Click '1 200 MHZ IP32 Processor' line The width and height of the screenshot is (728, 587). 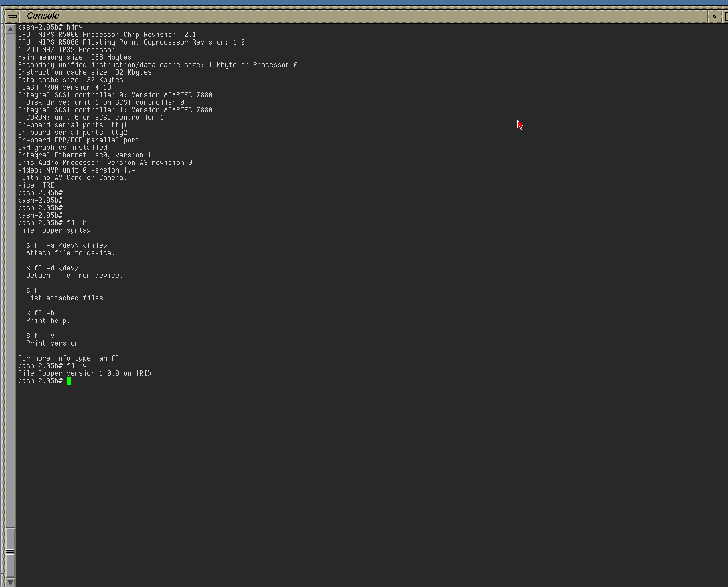click(67, 50)
